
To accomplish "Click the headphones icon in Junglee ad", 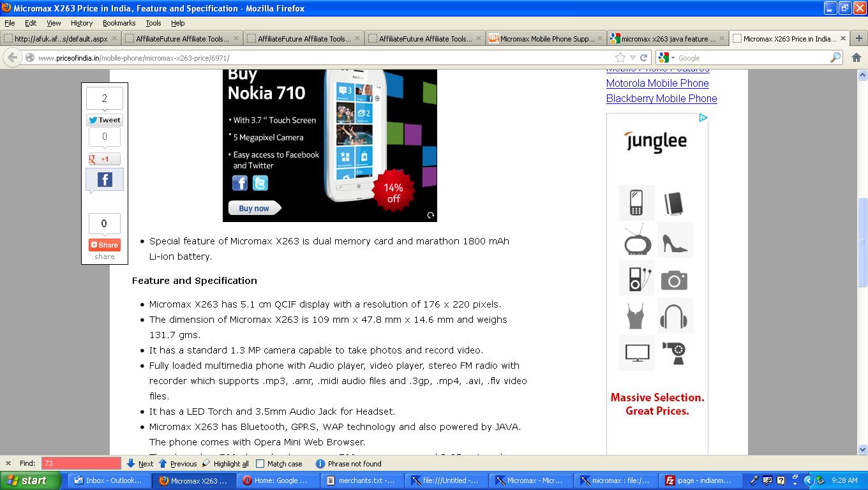I will pyautogui.click(x=675, y=316).
